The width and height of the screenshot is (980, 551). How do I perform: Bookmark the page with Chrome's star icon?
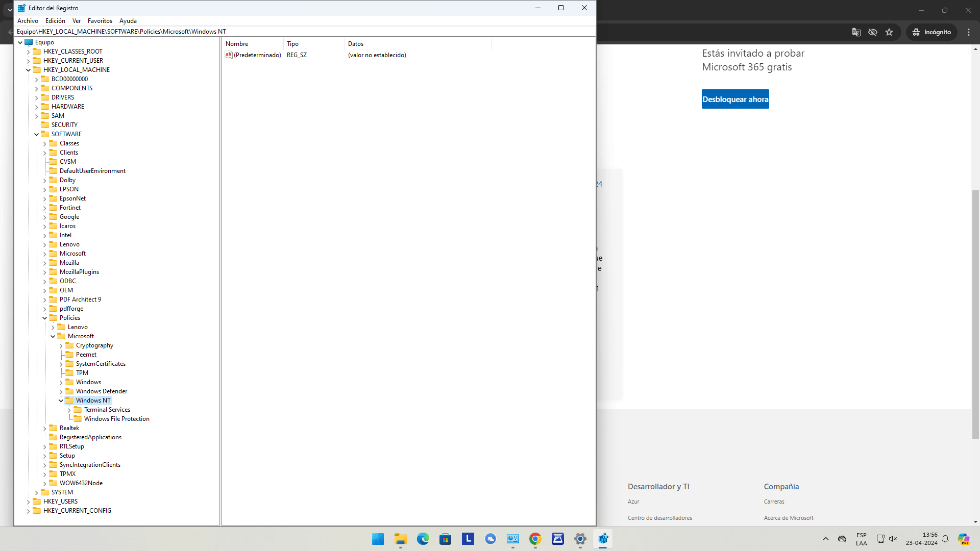pos(889,32)
